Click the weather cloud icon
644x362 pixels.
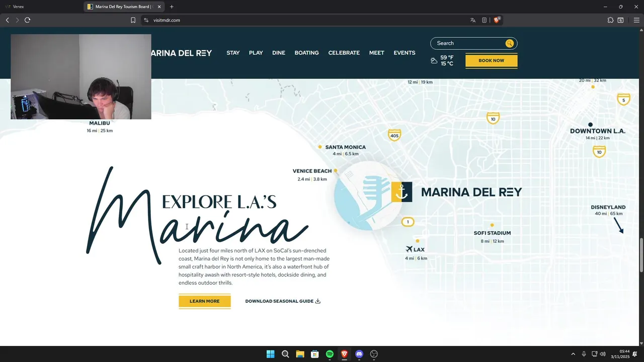(434, 61)
